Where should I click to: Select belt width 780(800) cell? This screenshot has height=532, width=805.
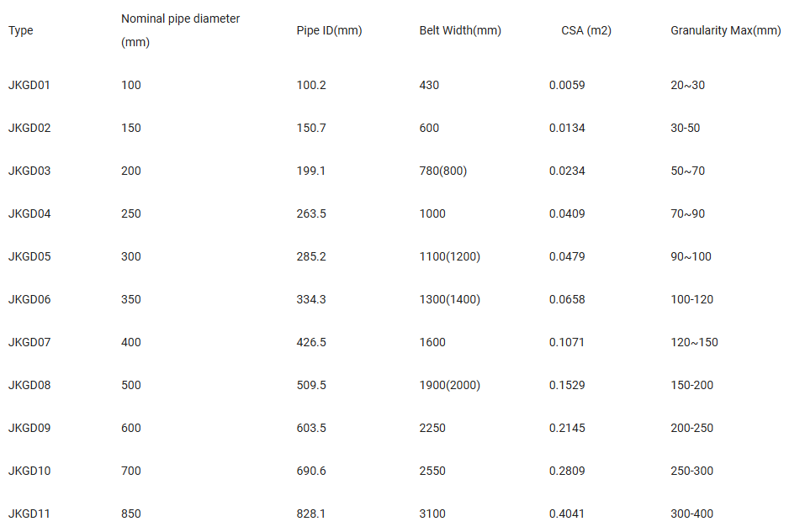click(x=443, y=171)
